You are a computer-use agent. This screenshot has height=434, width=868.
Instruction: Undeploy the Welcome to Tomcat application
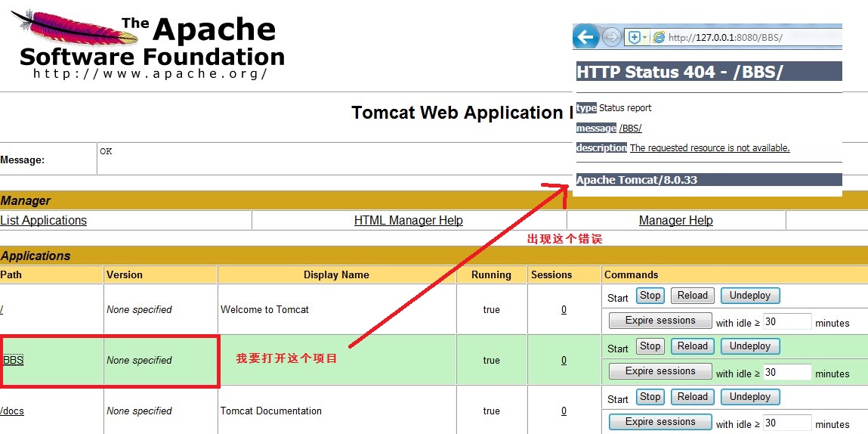point(750,296)
